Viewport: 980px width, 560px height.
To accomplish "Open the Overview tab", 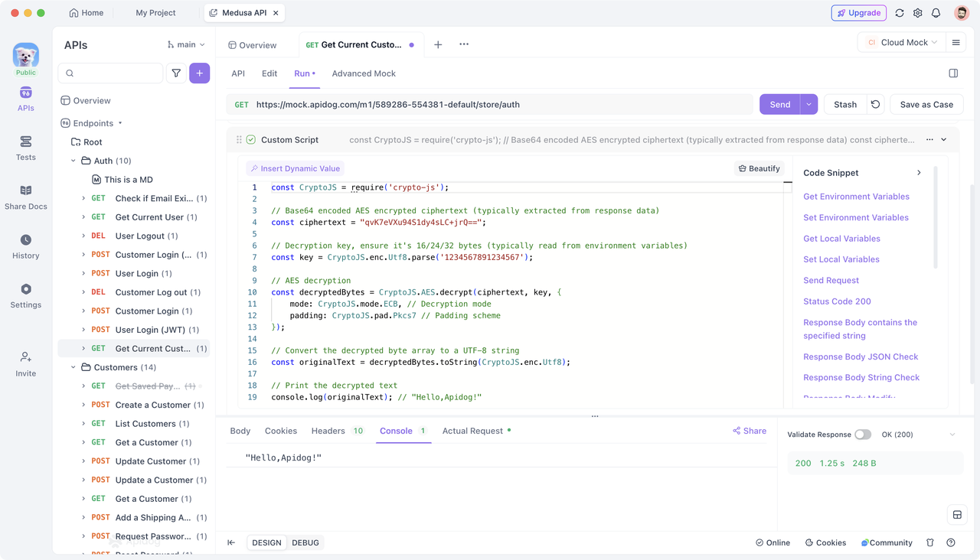I will (253, 45).
